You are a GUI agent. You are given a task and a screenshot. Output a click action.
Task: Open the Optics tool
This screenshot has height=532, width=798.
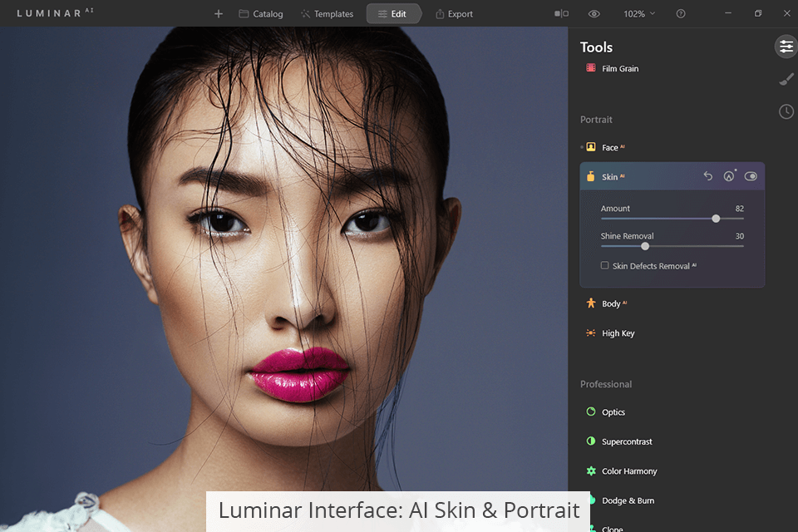[x=606, y=411]
